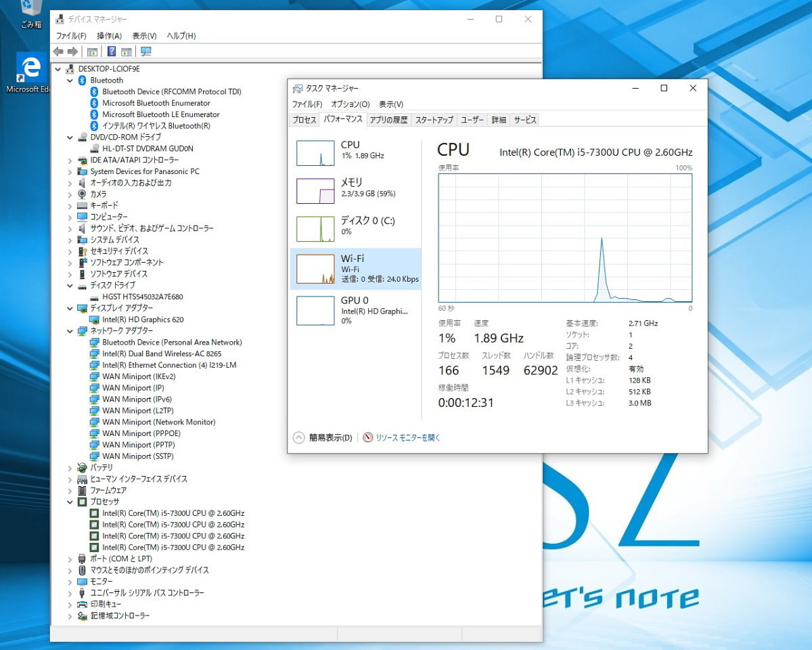Select the ディスク 0 (C:) performance item
812x650 pixels.
[356, 229]
